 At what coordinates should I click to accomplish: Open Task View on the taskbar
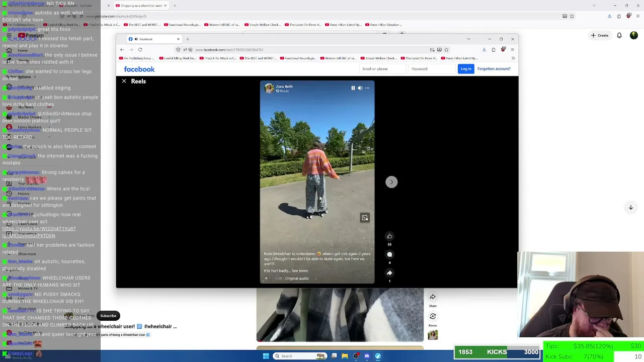pos(334,356)
